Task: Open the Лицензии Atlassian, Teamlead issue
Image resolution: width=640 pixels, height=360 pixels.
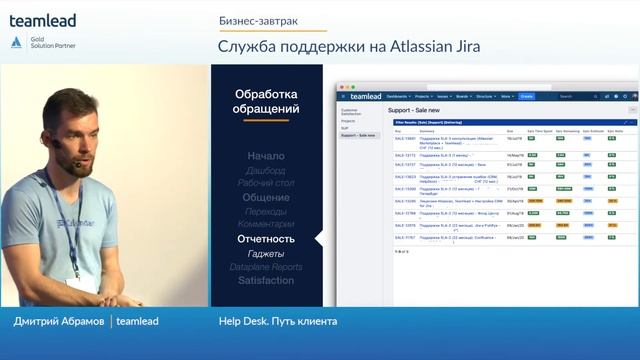Action: click(x=460, y=203)
